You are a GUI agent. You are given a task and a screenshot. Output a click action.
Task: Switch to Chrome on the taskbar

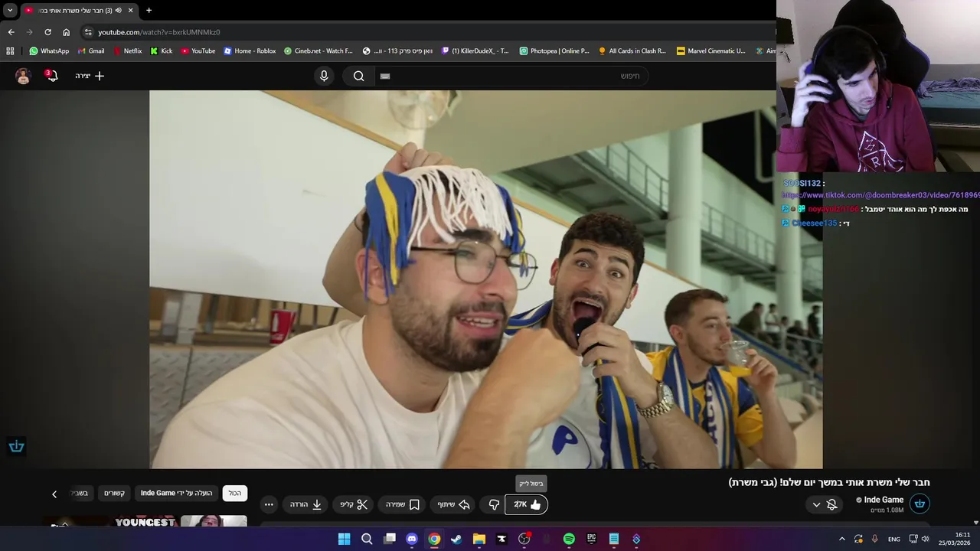(x=434, y=539)
